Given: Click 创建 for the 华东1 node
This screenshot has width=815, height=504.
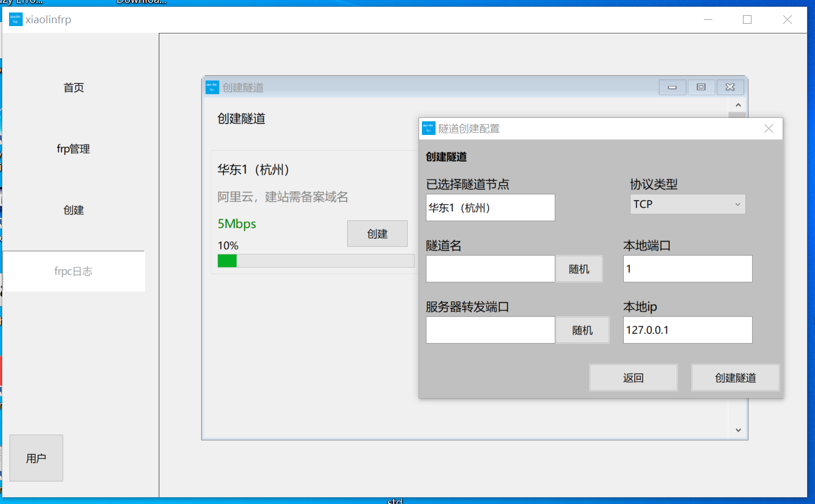Looking at the screenshot, I should pos(377,233).
